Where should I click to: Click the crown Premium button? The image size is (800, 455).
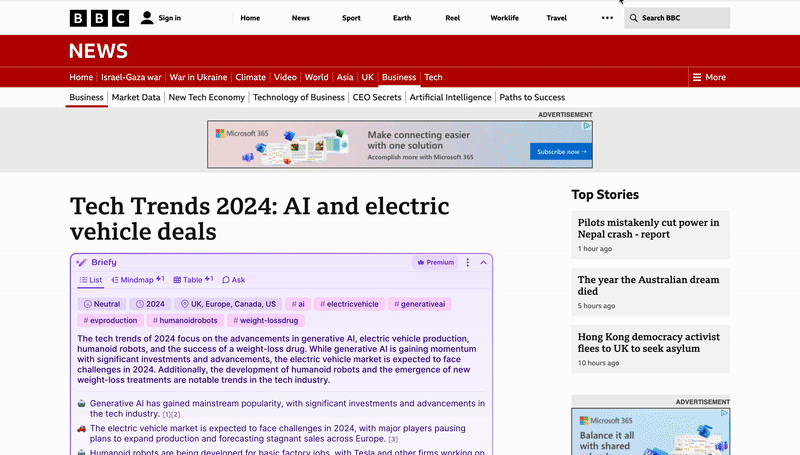[x=435, y=262]
